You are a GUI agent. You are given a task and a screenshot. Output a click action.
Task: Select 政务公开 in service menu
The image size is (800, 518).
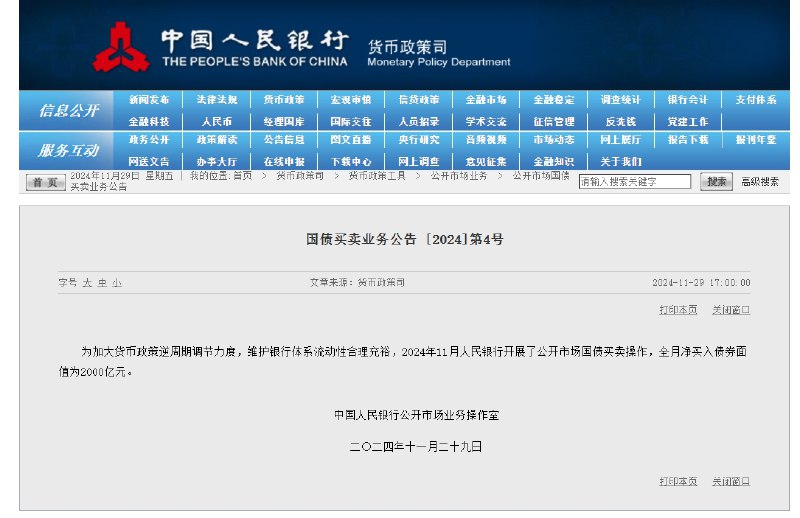[x=148, y=140]
